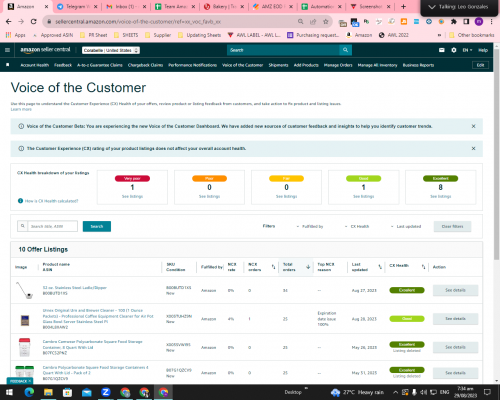Click the ladle product thumbnail image

coord(24,290)
